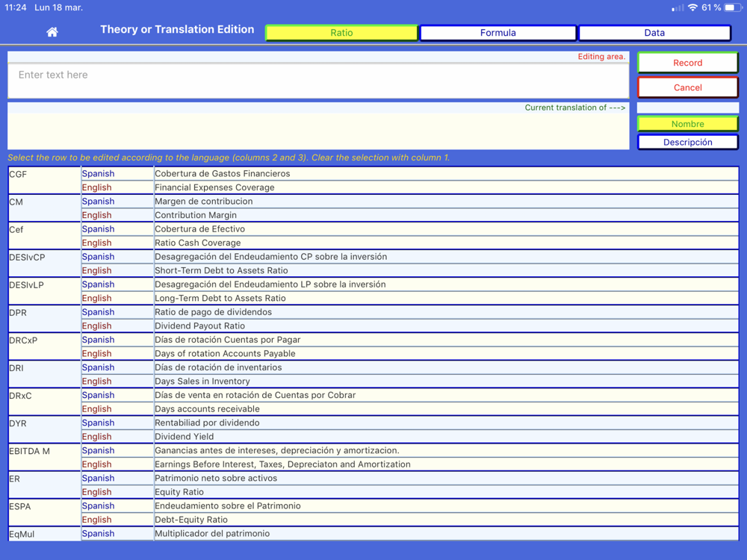This screenshot has width=747, height=560.
Task: Tap the Wi-Fi status icon
Action: [692, 7]
